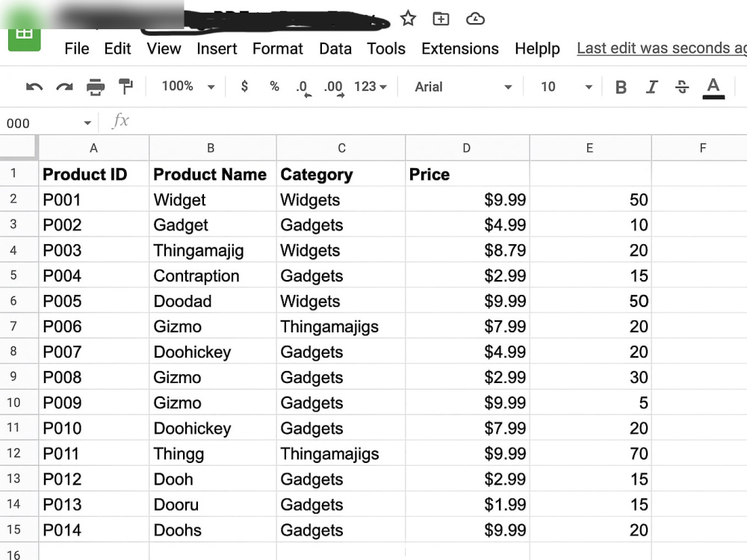This screenshot has height=560, width=747.
Task: Select the cell with value 5
Action: (590, 402)
